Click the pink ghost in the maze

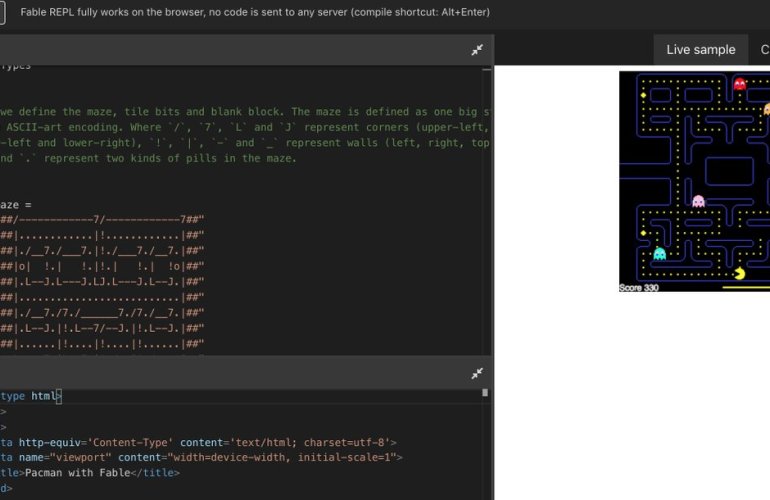(x=698, y=201)
